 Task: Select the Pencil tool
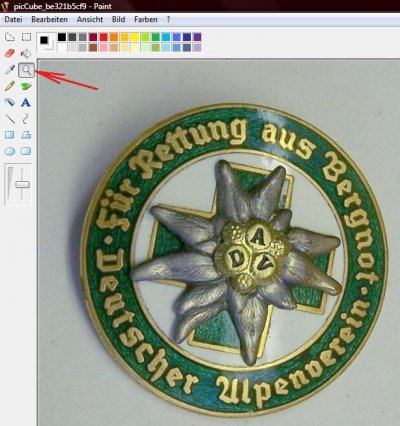(x=10, y=86)
